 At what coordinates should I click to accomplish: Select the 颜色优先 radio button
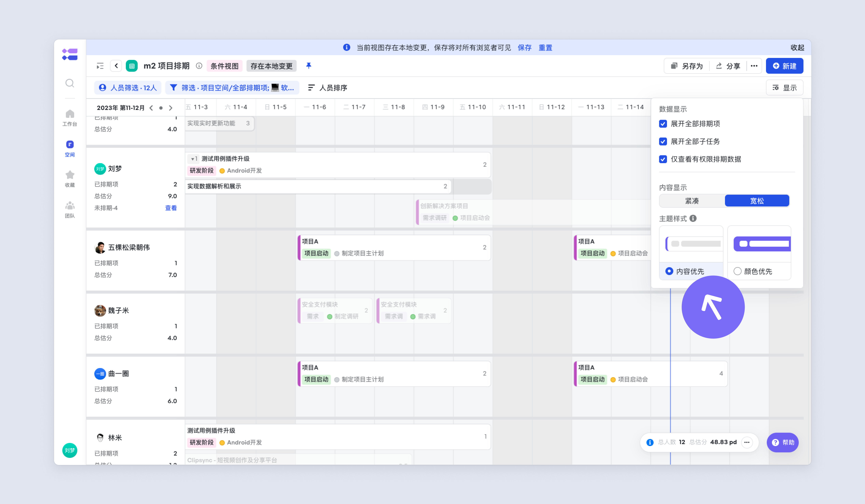click(x=737, y=271)
